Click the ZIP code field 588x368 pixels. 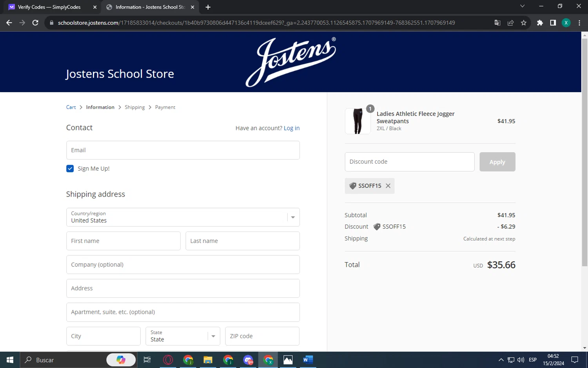262,336
